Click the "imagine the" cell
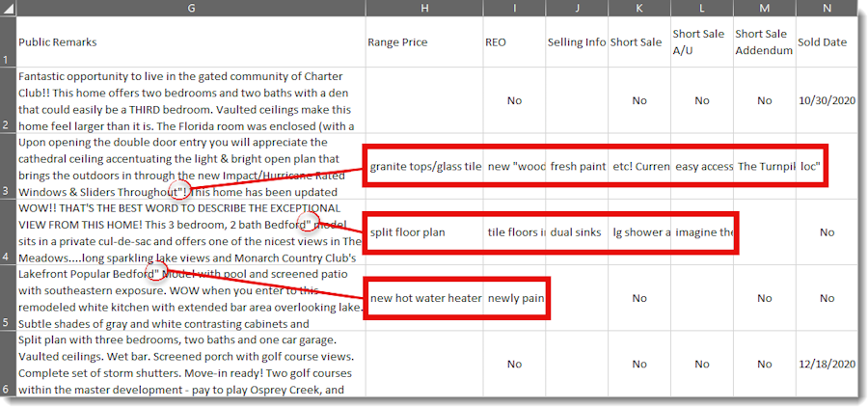Screen dimensions: 868x407 702,232
